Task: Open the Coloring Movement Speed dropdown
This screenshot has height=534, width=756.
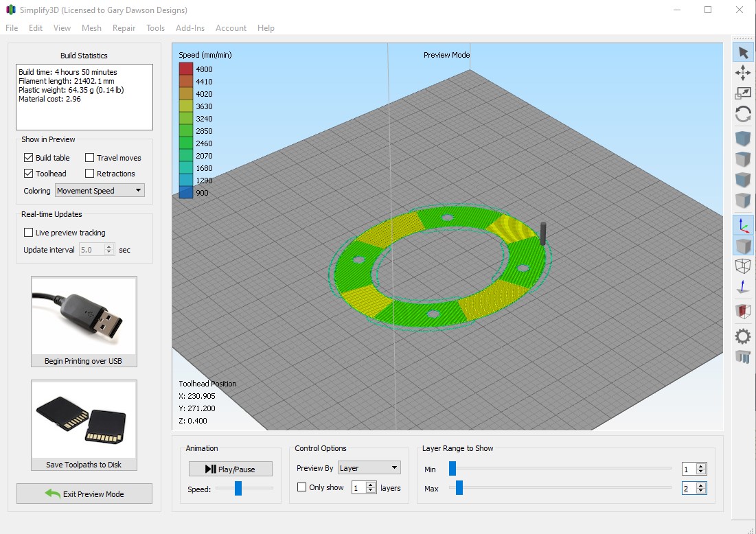Action: pyautogui.click(x=100, y=190)
